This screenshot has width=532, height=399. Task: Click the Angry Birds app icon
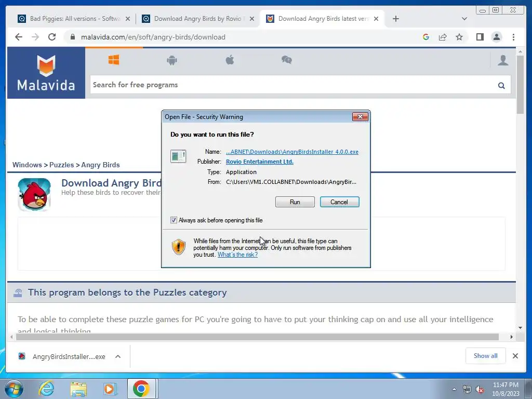[34, 195]
